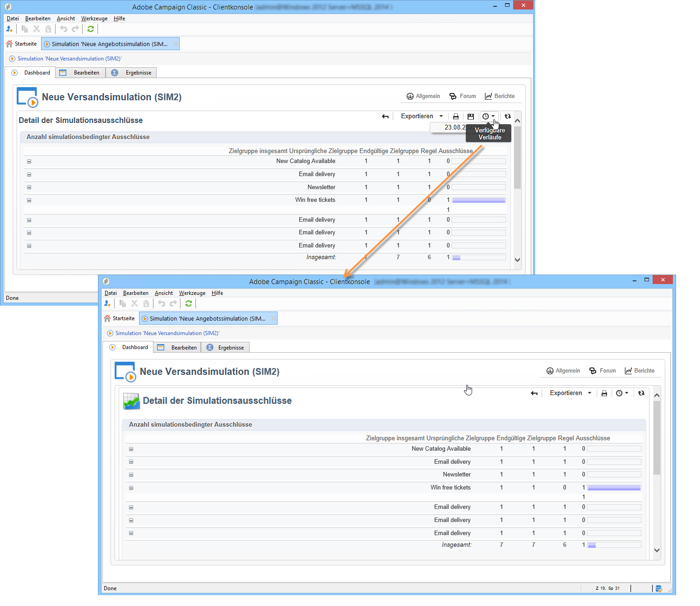Open the Datei menu in the rear window
700x606 pixels.
pos(13,19)
